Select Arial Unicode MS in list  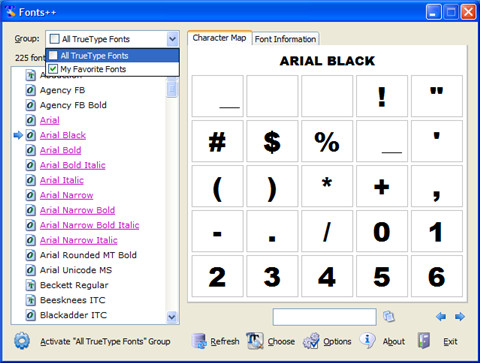pyautogui.click(x=76, y=270)
